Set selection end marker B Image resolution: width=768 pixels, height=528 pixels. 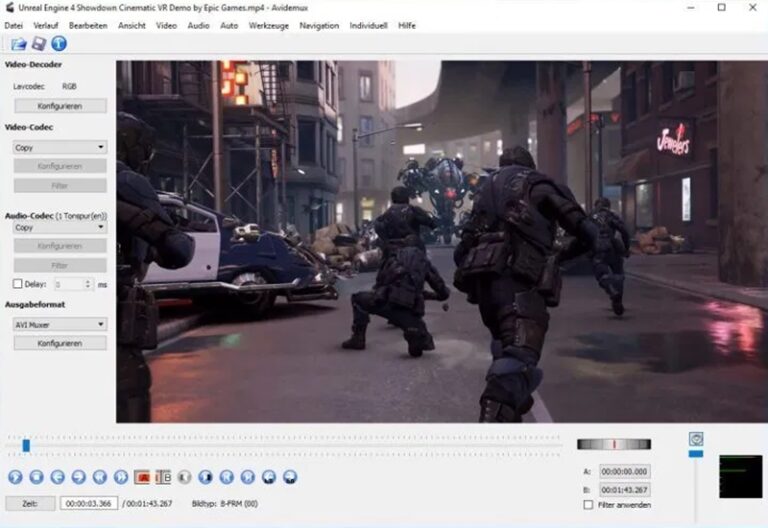[x=163, y=477]
